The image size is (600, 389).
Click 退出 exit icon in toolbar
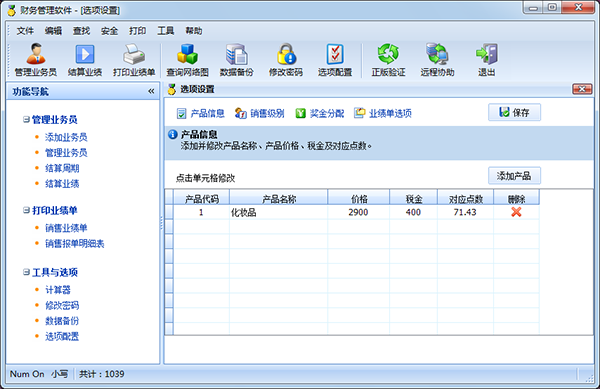click(487, 60)
